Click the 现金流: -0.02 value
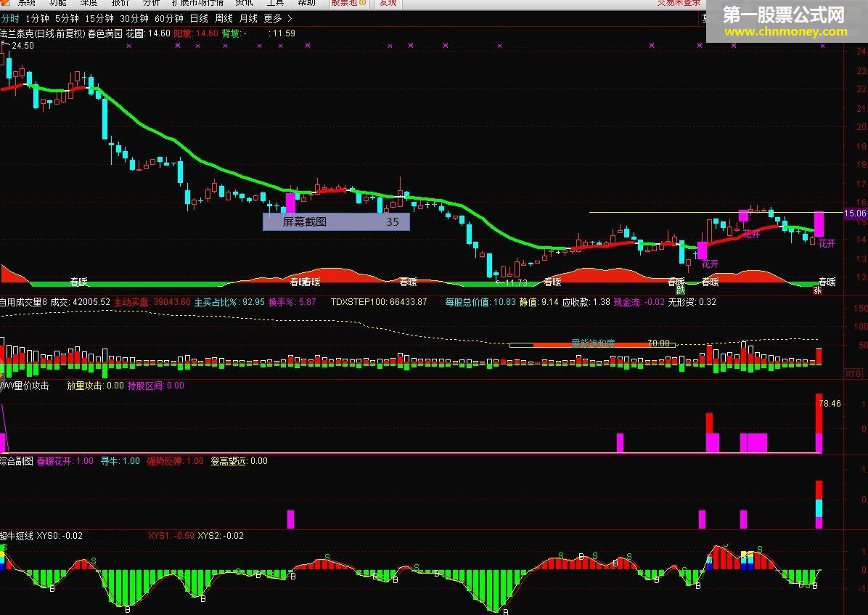This screenshot has height=615, width=868. pos(639,302)
